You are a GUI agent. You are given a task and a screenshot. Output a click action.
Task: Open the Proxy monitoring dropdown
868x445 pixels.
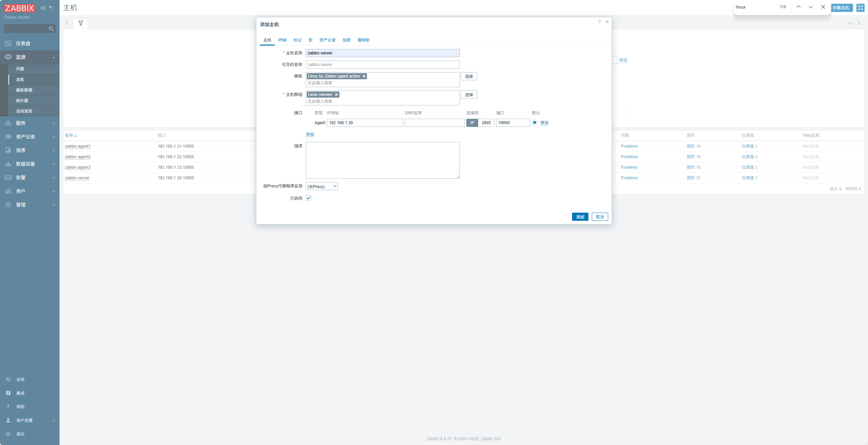click(322, 186)
